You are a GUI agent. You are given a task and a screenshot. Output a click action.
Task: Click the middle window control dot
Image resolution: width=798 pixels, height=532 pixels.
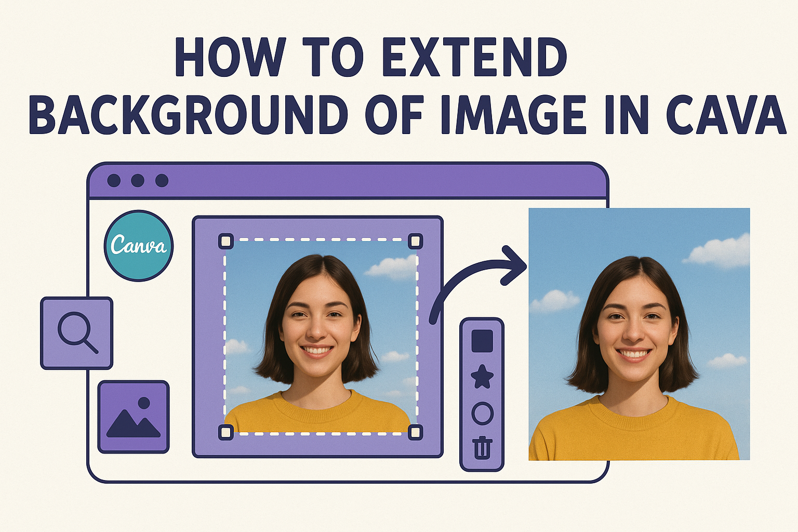[138, 180]
